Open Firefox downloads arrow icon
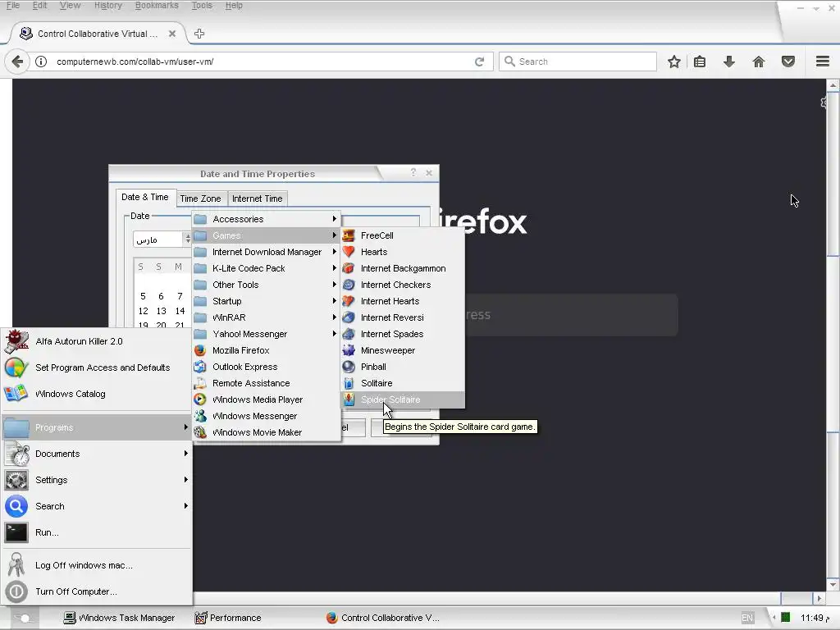The image size is (840, 630). (x=728, y=62)
